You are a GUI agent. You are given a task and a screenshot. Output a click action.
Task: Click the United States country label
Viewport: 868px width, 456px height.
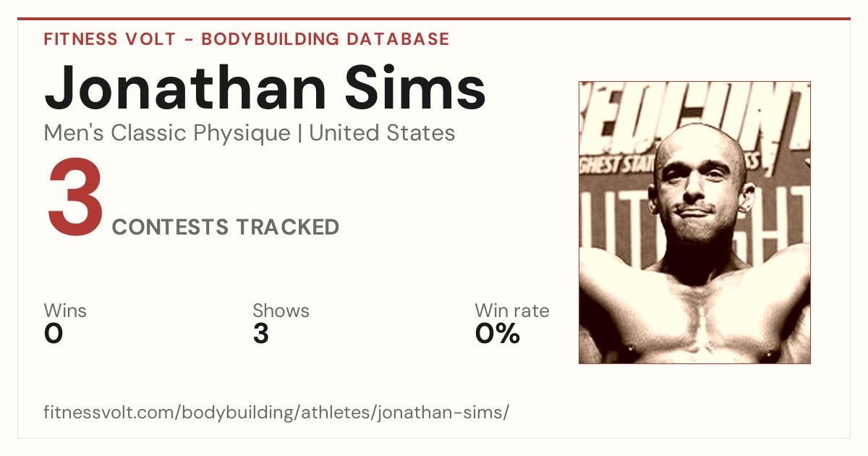pos(382,133)
